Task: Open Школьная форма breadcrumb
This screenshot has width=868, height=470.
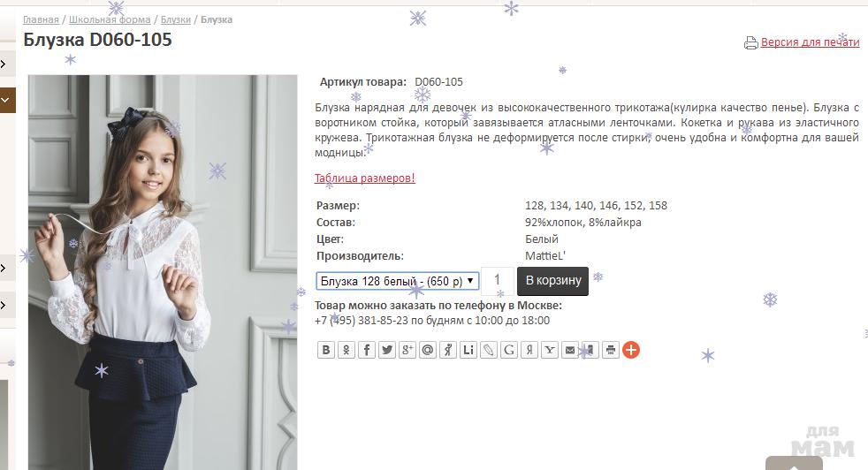Action: pos(110,20)
